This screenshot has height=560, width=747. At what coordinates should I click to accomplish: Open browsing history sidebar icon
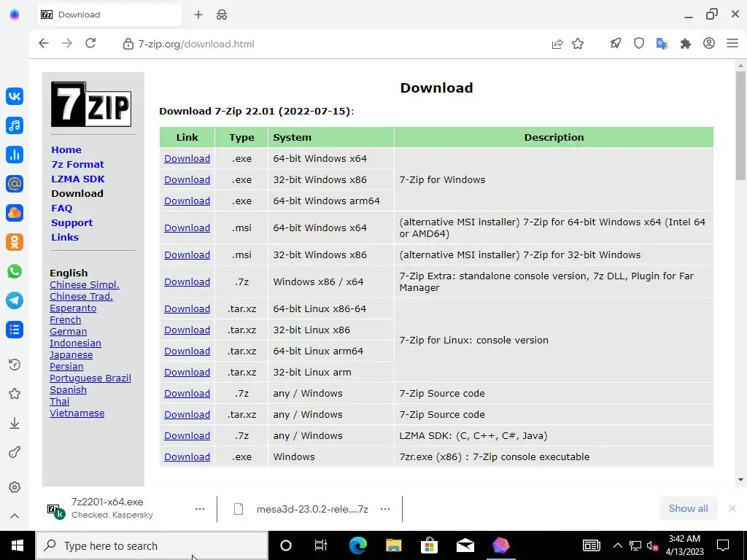[x=15, y=365]
